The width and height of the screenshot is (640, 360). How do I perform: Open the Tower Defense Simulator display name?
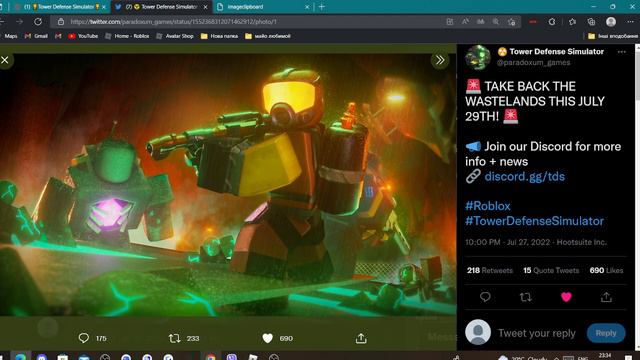(551, 51)
